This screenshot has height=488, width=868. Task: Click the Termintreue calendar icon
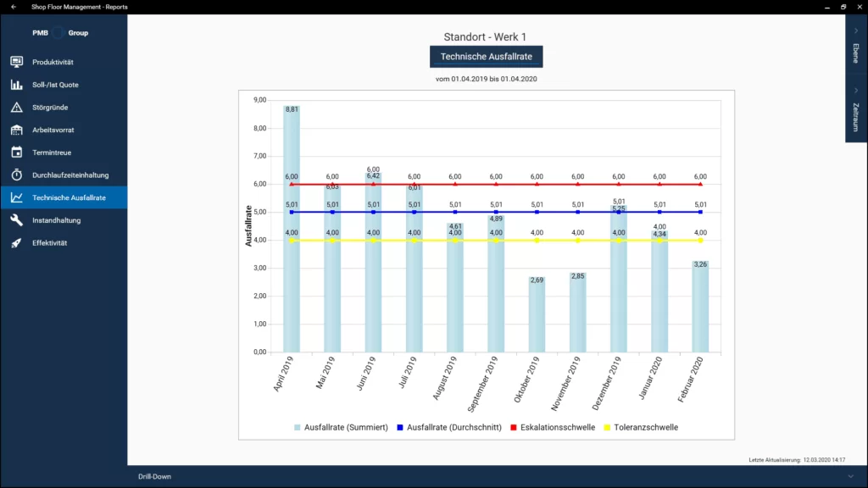[16, 152]
